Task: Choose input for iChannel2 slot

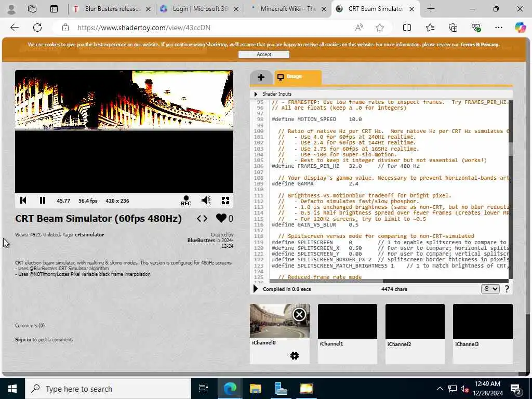Action: click(x=415, y=321)
